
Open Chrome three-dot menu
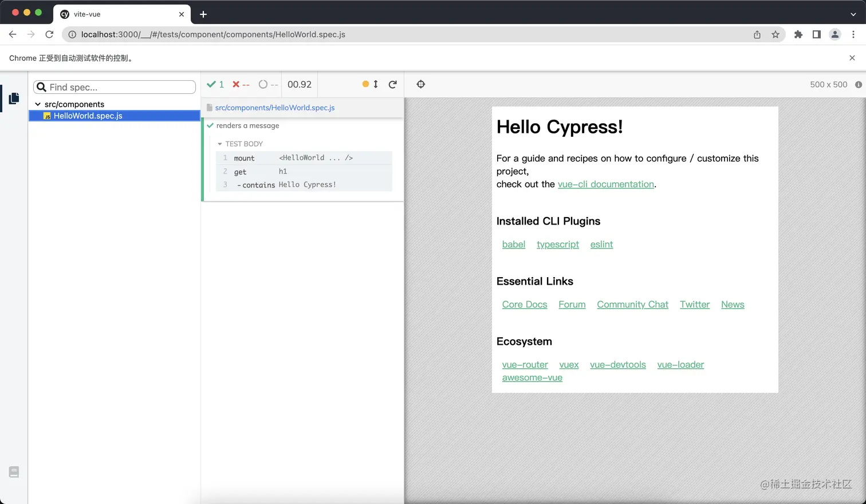(853, 34)
